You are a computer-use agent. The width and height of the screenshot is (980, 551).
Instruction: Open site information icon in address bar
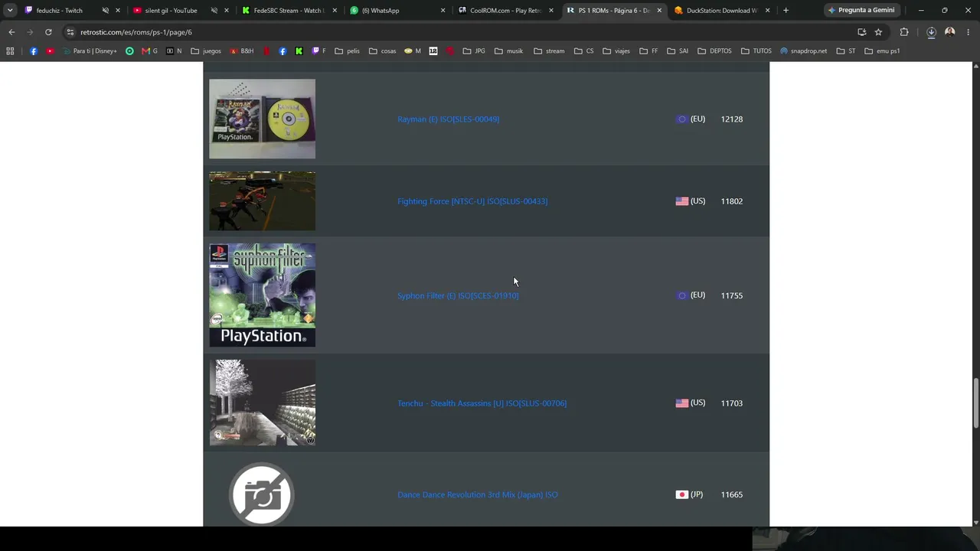pos(70,32)
